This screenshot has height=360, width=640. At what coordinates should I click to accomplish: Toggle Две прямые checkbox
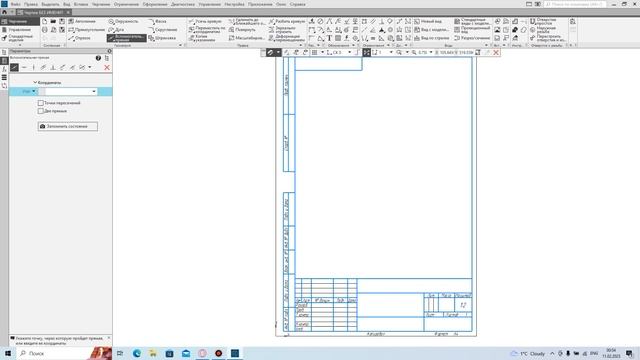40,111
